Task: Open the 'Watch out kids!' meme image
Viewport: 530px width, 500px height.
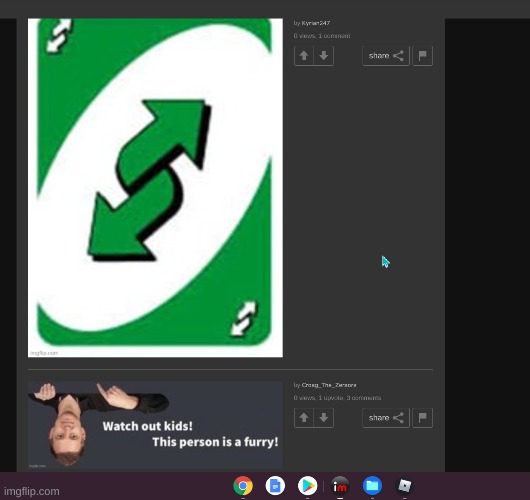Action: [x=155, y=425]
